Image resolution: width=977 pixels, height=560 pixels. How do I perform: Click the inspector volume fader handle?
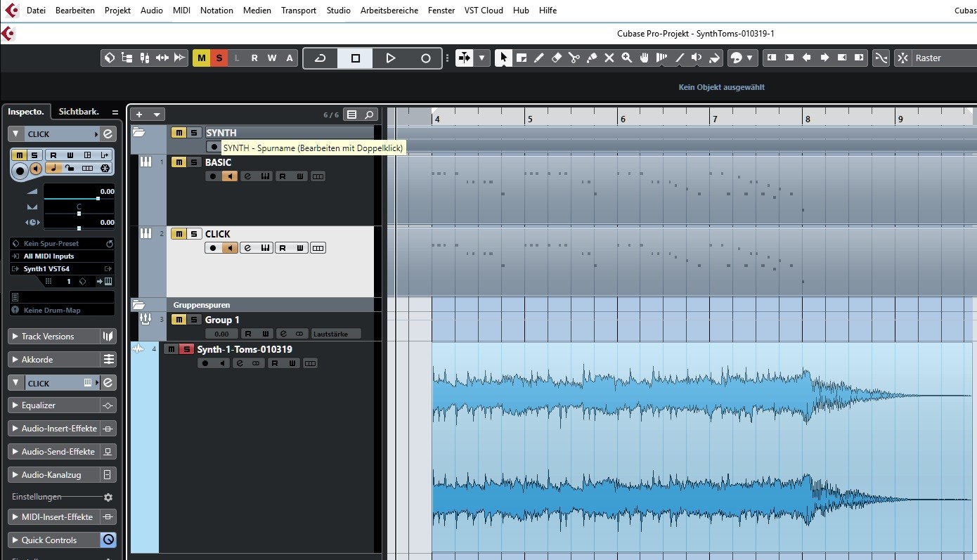(x=98, y=199)
